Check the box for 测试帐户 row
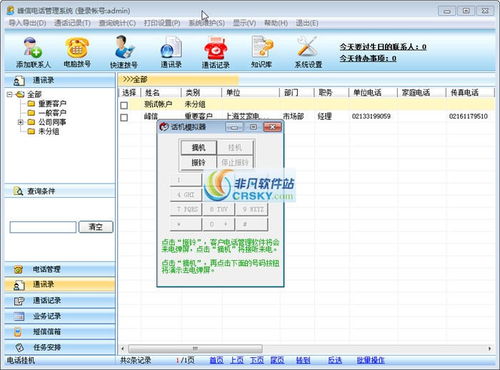This screenshot has height=370, width=500. 124,105
